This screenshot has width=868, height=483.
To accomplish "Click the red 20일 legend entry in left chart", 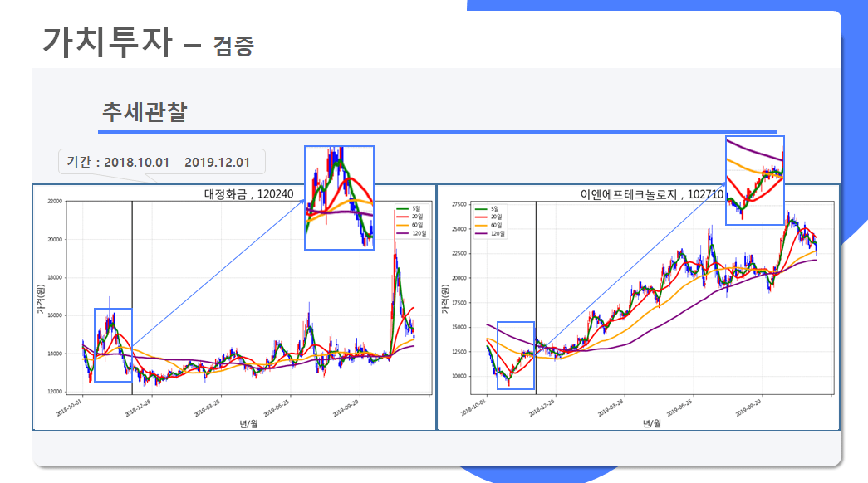I will 411,217.
